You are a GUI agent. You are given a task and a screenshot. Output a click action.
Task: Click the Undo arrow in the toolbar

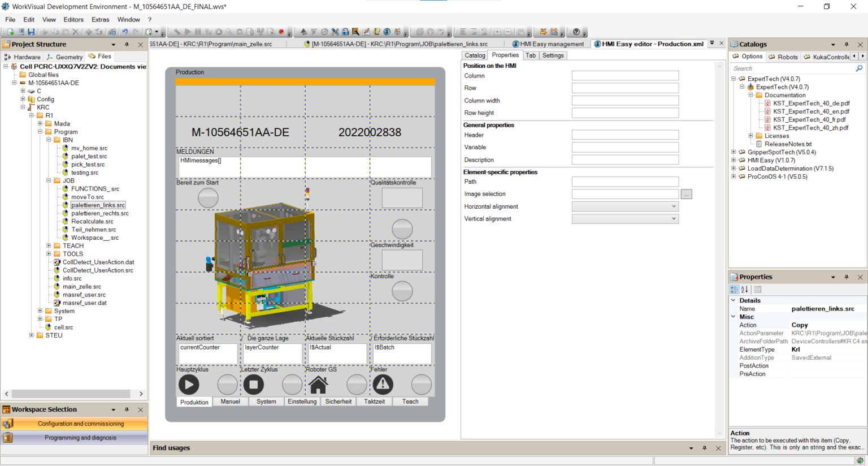[x=125, y=32]
